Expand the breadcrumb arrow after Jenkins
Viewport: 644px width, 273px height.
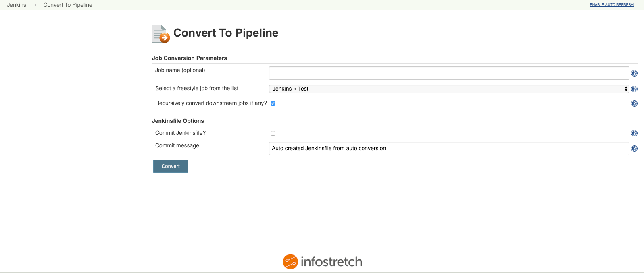(35, 5)
